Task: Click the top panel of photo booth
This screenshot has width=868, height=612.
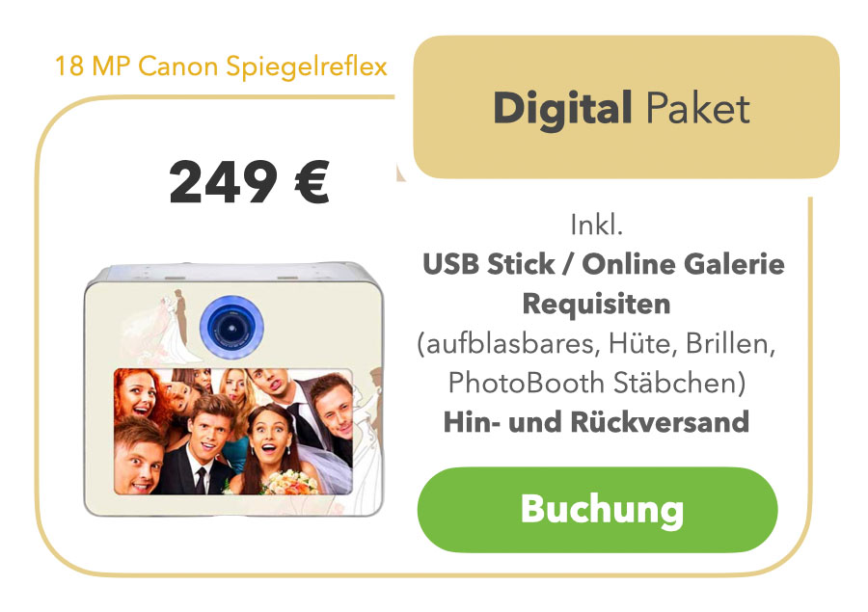Action: (233, 272)
